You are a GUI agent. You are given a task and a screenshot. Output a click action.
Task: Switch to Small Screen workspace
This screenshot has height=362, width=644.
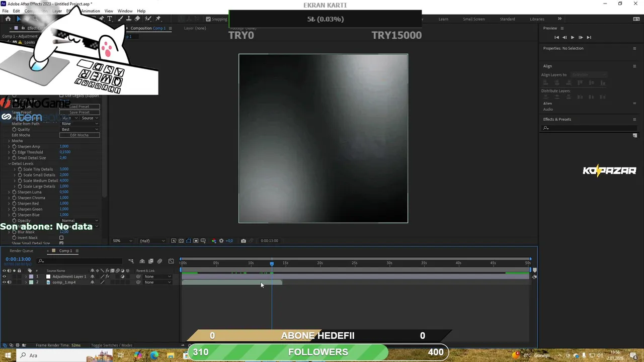[x=474, y=19]
